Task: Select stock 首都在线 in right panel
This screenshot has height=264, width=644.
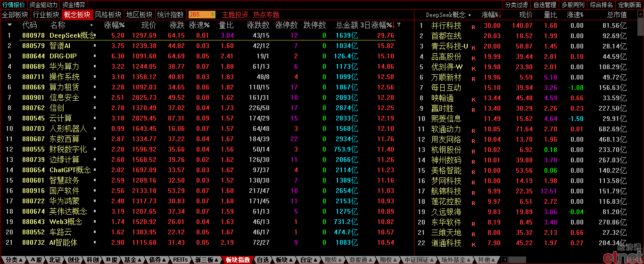Action: (446, 36)
